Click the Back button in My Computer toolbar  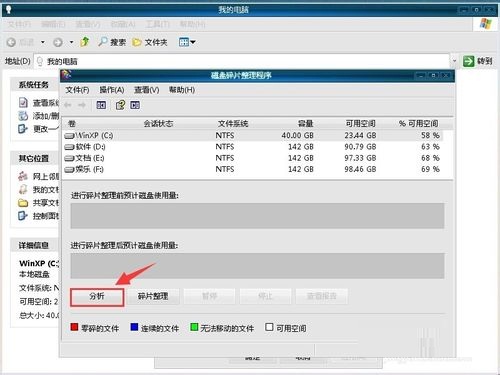pyautogui.click(x=21, y=42)
